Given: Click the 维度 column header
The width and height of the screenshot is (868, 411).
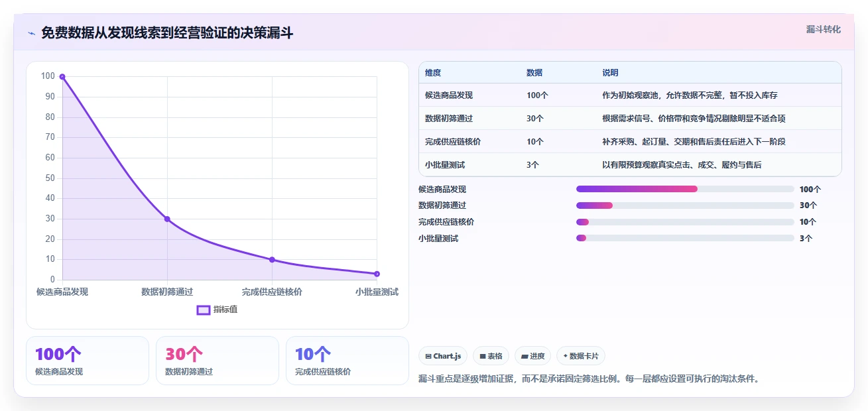Looking at the screenshot, I should pos(433,73).
